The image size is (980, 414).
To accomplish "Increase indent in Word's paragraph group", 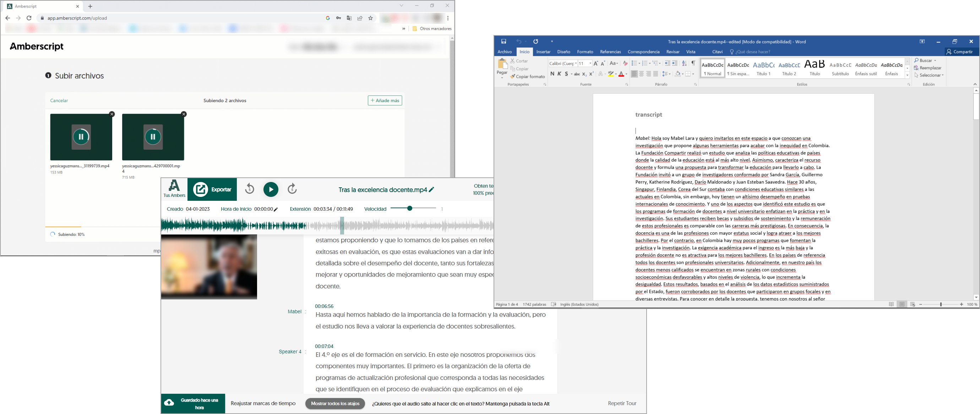I will [x=675, y=64].
